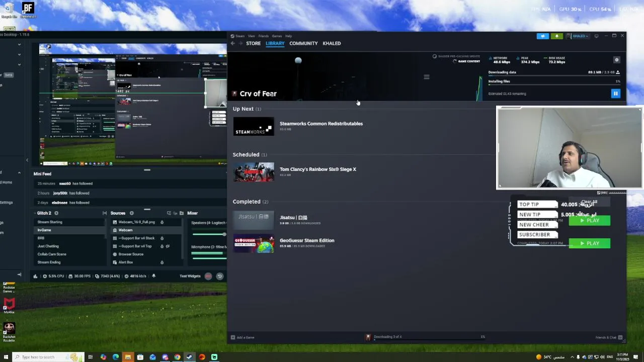Screen dimensions: 644x362
Task: Click the Sources toolbar icon left of Mixer
Action: pos(183,213)
